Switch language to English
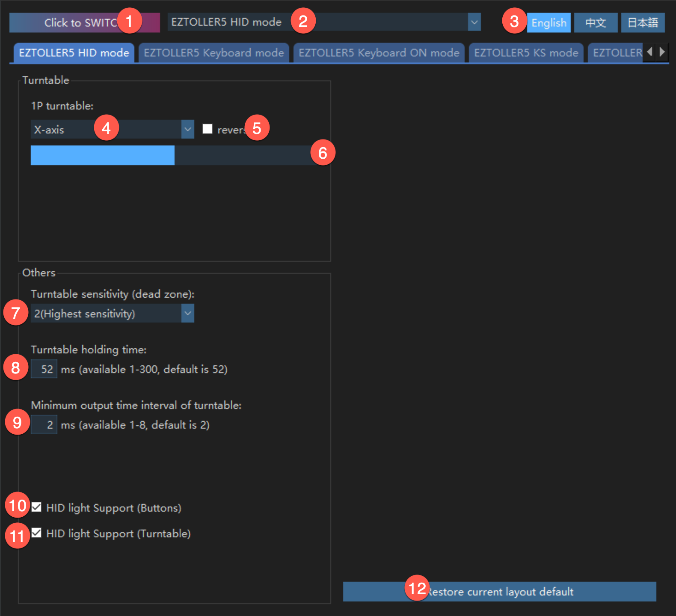Image resolution: width=676 pixels, height=616 pixels. coord(549,23)
